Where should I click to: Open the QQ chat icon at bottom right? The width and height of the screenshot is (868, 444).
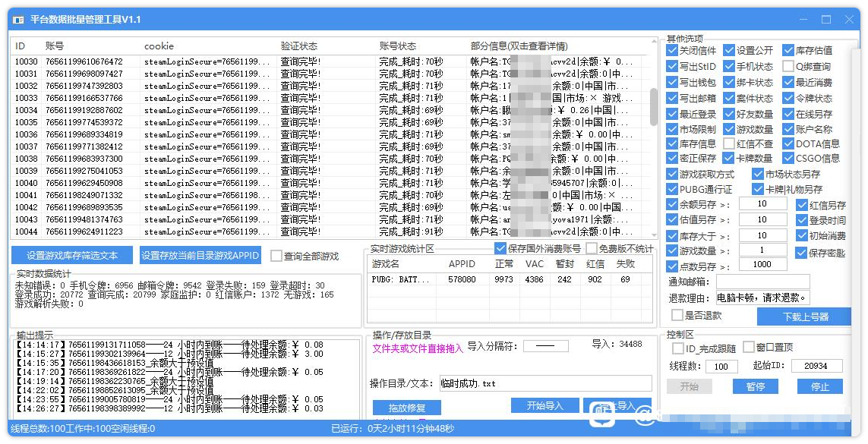[x=601, y=414]
